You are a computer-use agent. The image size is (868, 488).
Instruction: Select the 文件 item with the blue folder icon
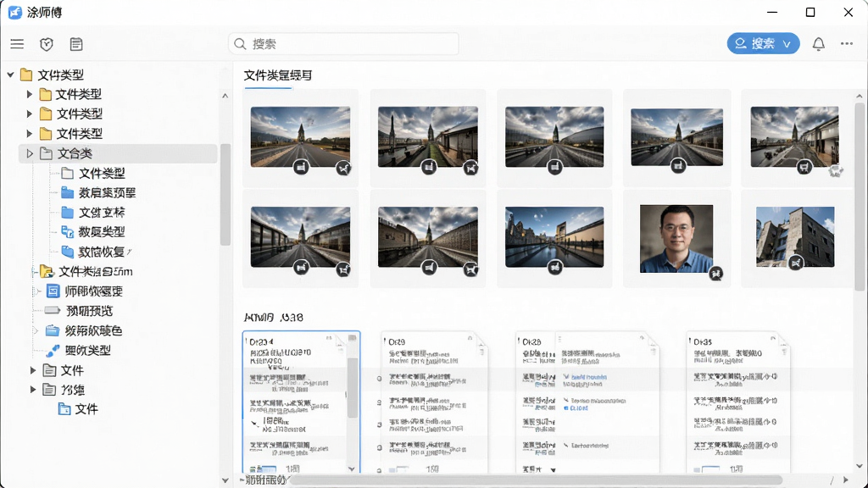pyautogui.click(x=78, y=409)
